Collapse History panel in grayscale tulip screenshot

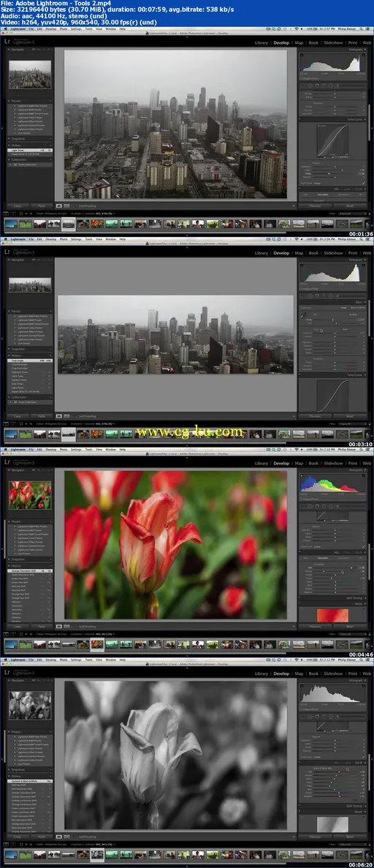click(x=9, y=776)
